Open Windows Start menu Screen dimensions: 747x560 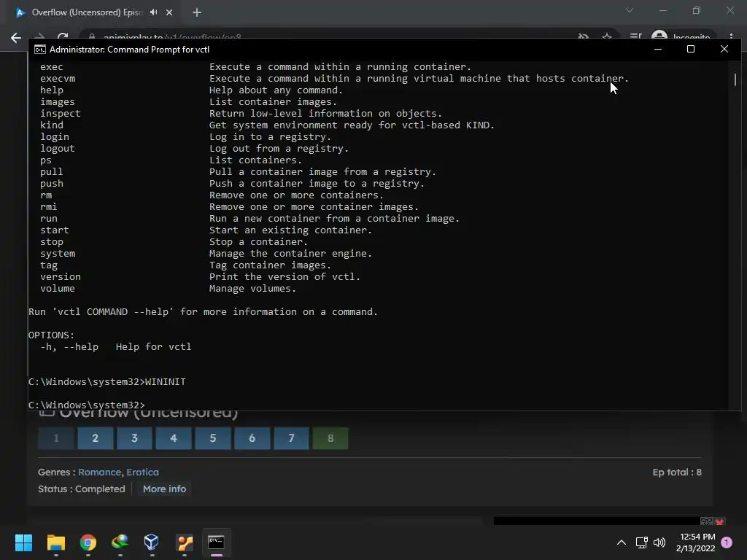(x=23, y=542)
